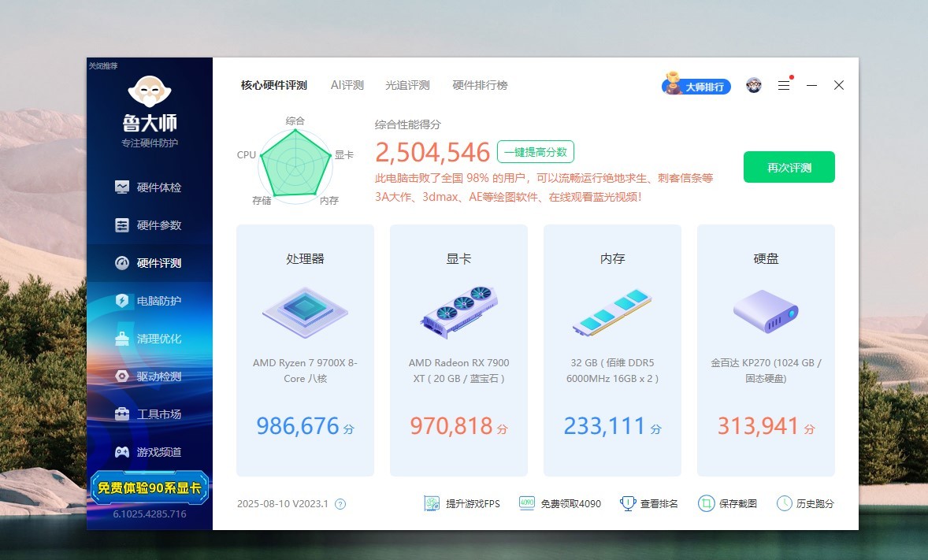This screenshot has height=560, width=928.
Task: Click the AMD Ryzen 7 9700X text
Action: (305, 370)
